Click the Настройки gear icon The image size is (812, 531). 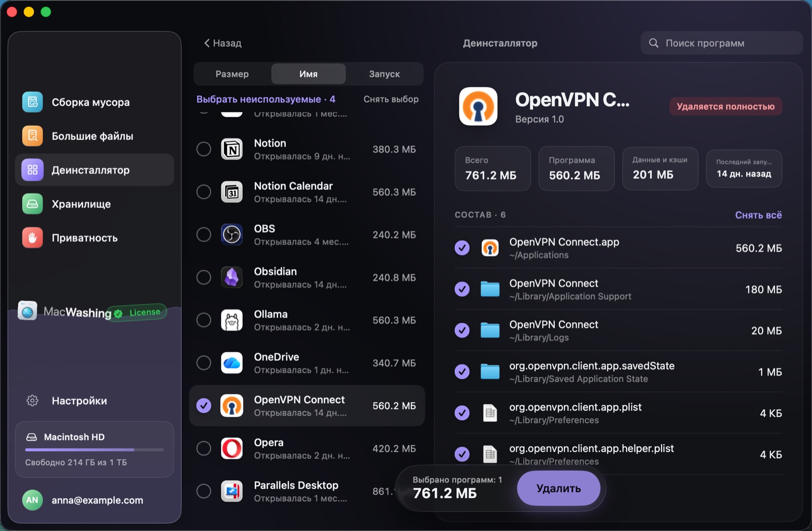(x=32, y=401)
